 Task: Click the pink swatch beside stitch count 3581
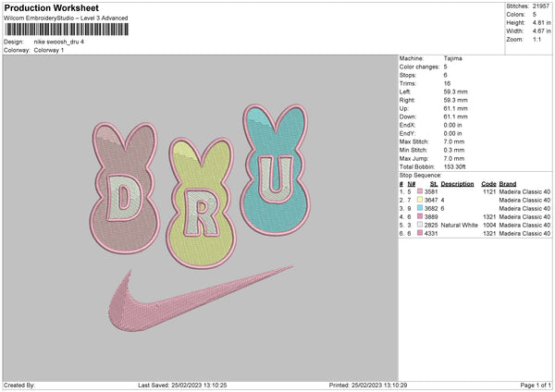point(420,191)
